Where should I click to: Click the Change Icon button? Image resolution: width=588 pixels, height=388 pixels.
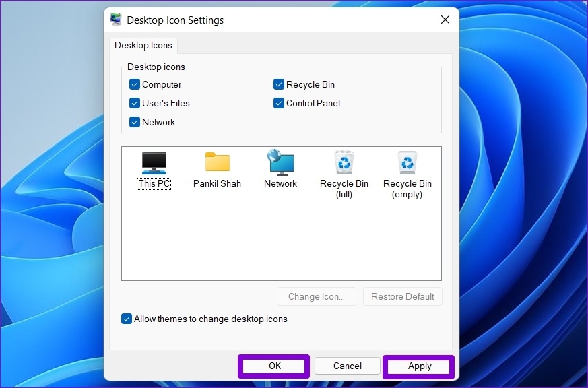(x=317, y=296)
